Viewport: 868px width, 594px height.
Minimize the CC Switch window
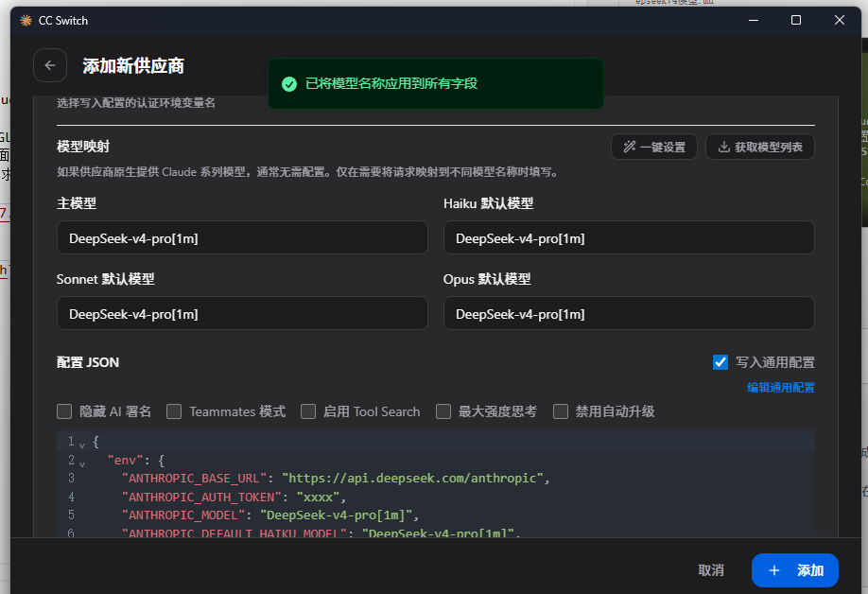pos(753,21)
